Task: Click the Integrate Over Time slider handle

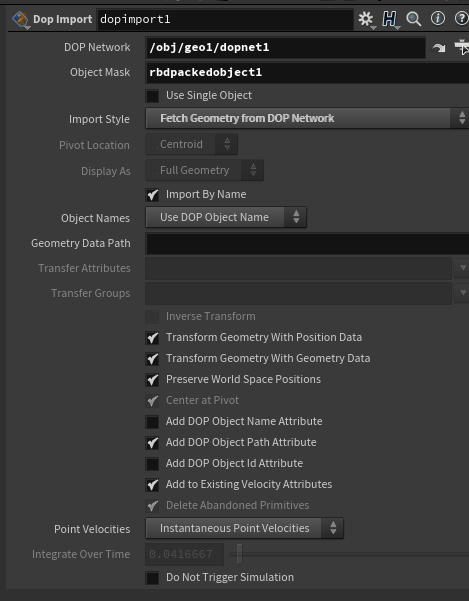Action: (239, 554)
